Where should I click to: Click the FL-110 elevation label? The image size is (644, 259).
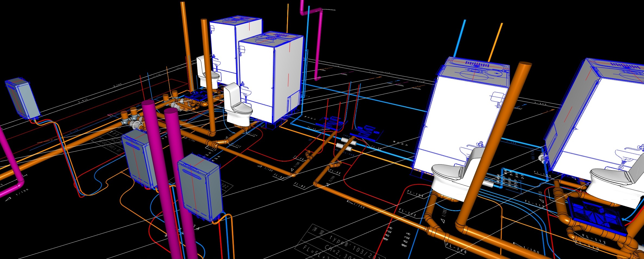click(587, 246)
